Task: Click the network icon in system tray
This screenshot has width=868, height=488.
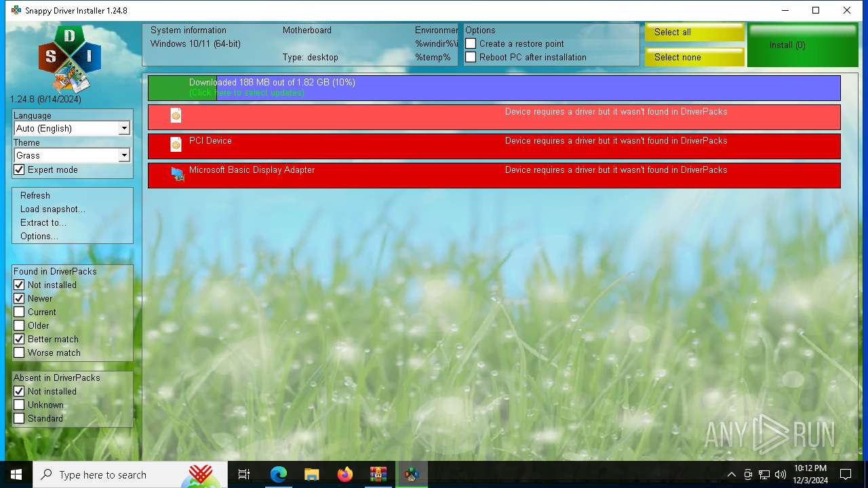Action: [x=764, y=474]
